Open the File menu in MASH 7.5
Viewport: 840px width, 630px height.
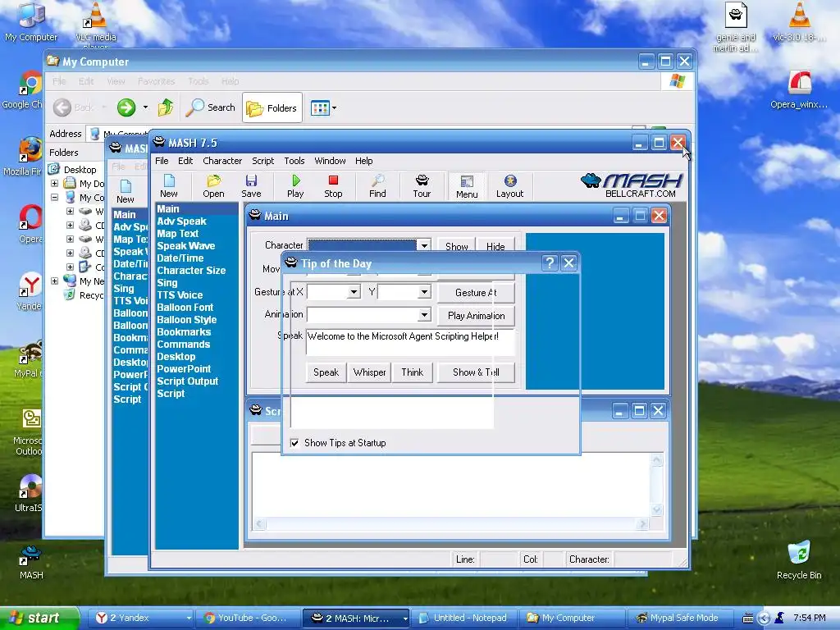point(162,161)
